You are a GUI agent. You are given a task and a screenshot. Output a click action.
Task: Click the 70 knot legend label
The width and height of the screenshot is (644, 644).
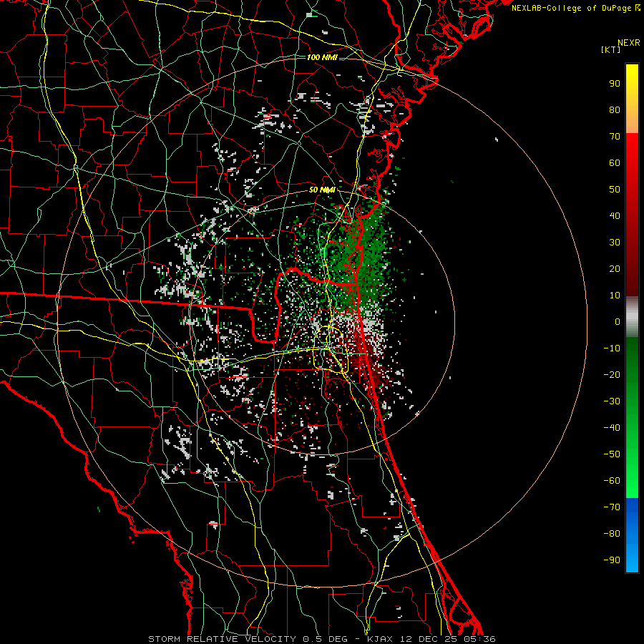pyautogui.click(x=615, y=137)
